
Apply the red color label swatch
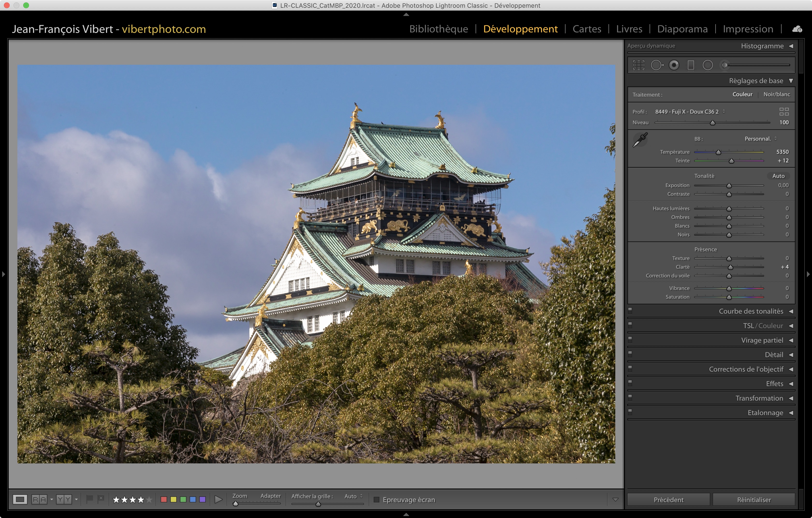pyautogui.click(x=164, y=499)
